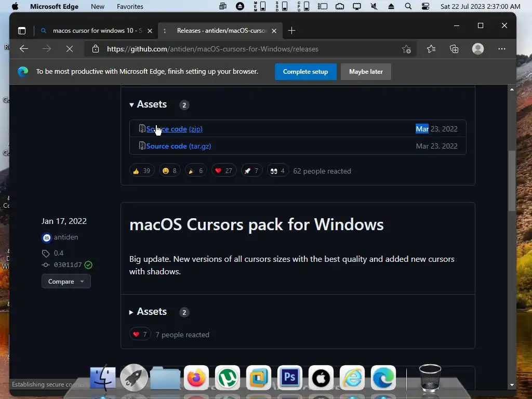Open Edge Settings and more menu
Screen dimensions: 532x399
(x=501, y=49)
